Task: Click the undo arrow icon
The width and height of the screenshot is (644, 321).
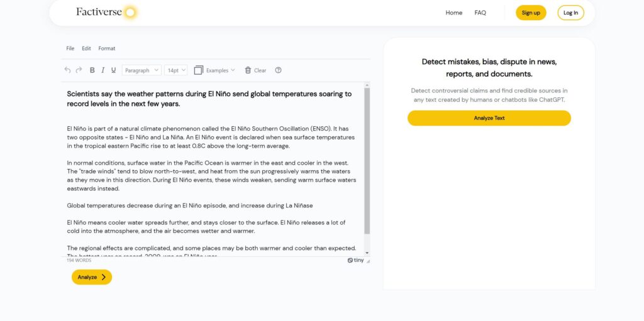Action: click(x=68, y=70)
